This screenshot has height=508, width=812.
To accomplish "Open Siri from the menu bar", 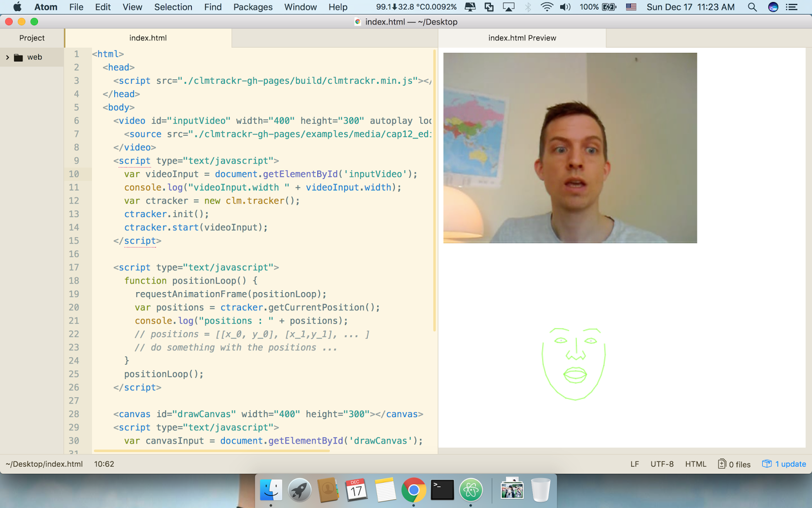I will point(773,7).
